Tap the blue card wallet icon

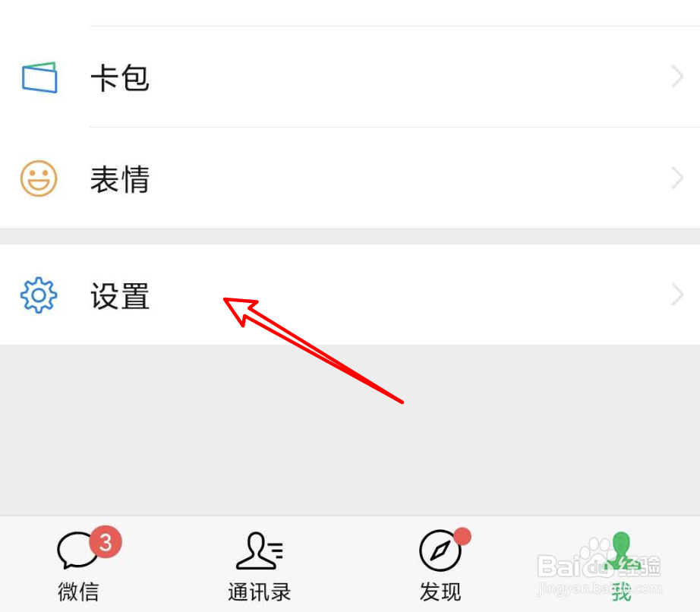coord(39,77)
